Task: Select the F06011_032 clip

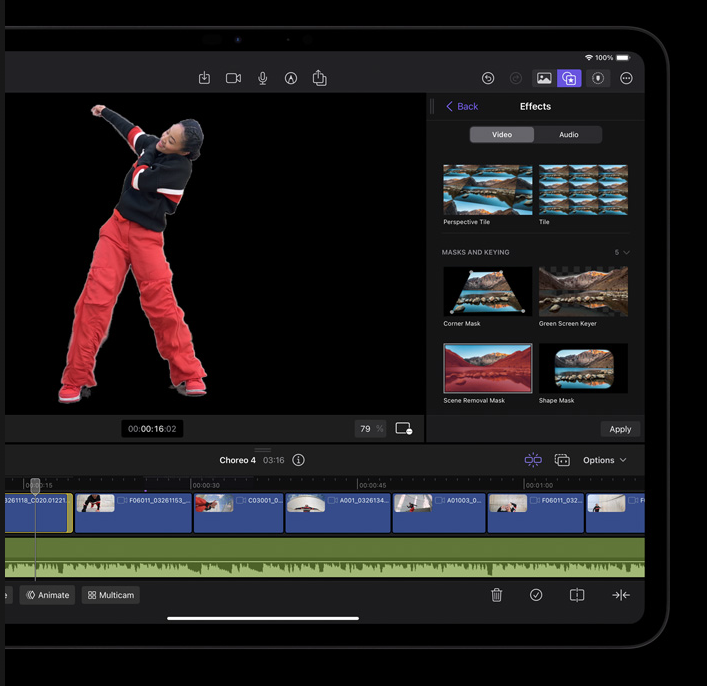Action: click(536, 513)
